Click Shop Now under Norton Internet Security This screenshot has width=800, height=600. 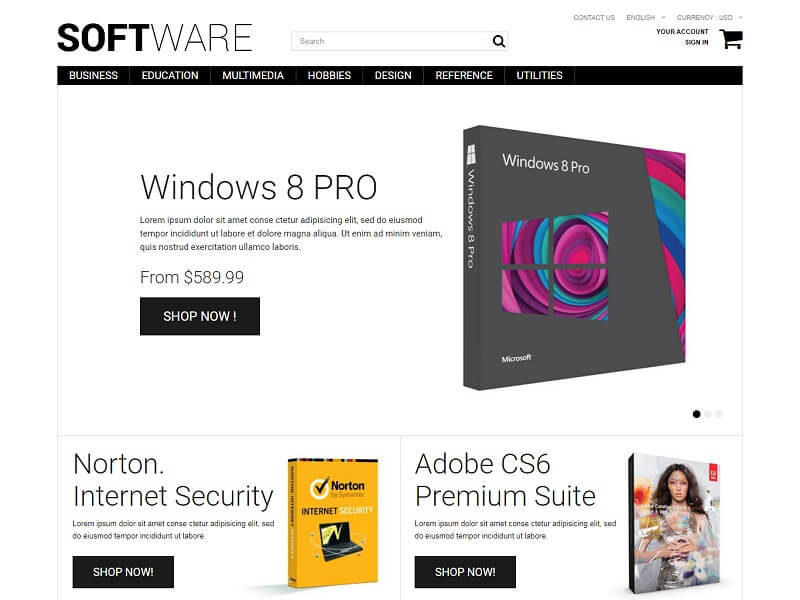[123, 572]
